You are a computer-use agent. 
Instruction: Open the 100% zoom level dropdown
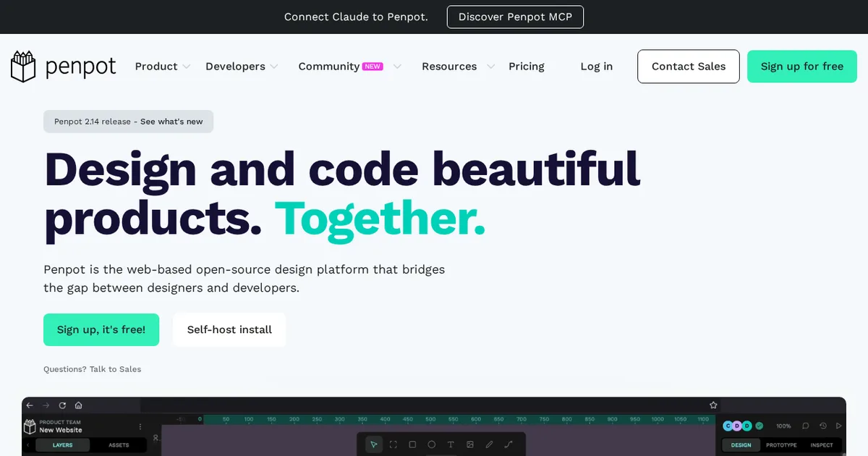click(x=783, y=426)
